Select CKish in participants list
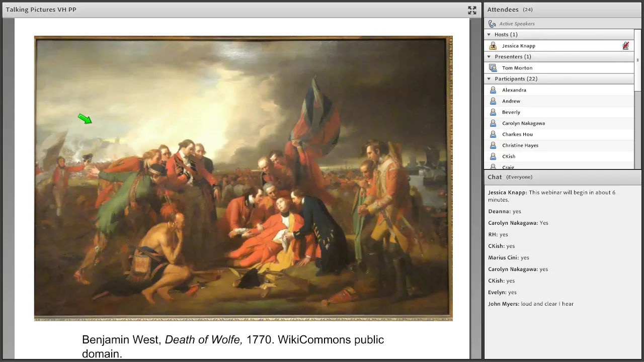This screenshot has height=362, width=644. (559, 156)
